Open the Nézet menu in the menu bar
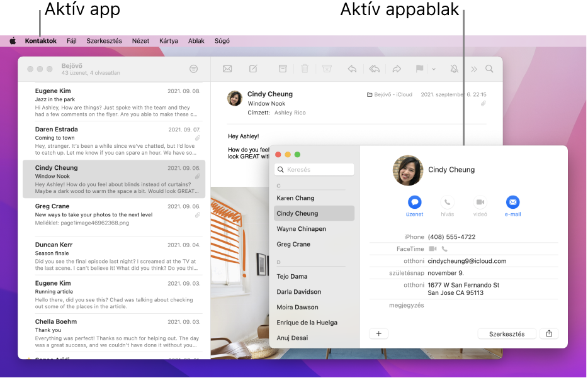The image size is (588, 378). pyautogui.click(x=140, y=40)
